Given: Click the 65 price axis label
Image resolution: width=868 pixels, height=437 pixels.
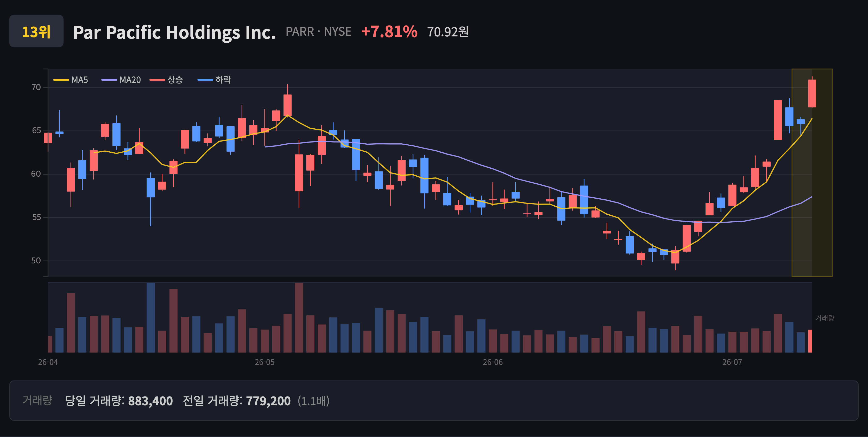Looking at the screenshot, I should [x=36, y=131].
